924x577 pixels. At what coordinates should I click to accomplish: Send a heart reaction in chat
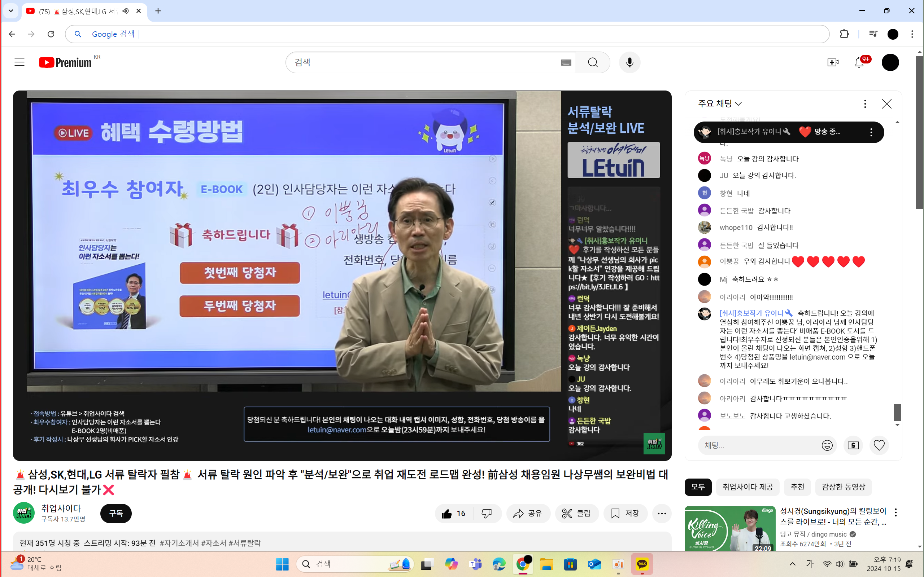[x=879, y=445]
